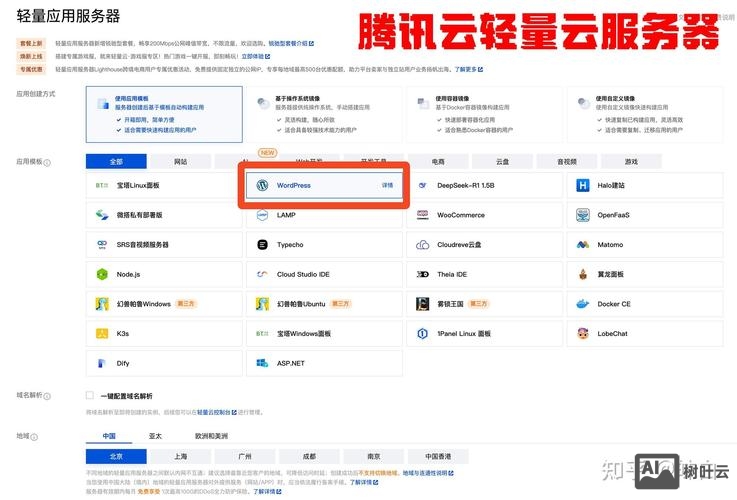
Task: Pick the Theia IDE icon
Action: pyautogui.click(x=423, y=274)
